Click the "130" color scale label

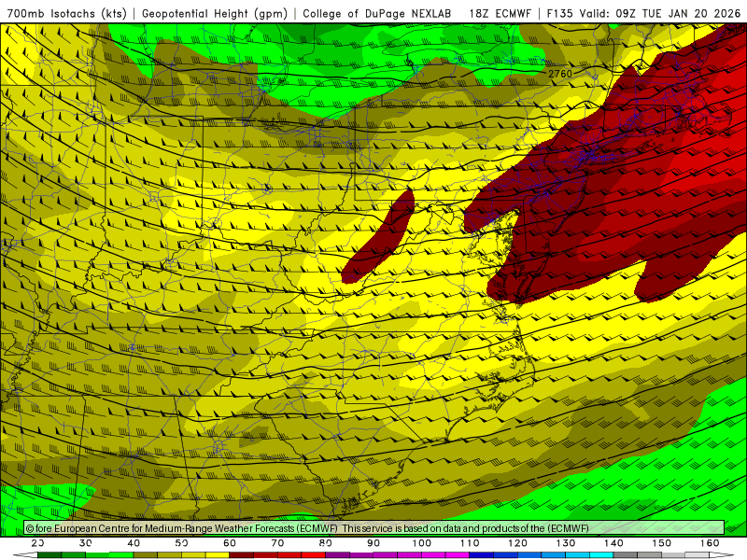pos(566,543)
